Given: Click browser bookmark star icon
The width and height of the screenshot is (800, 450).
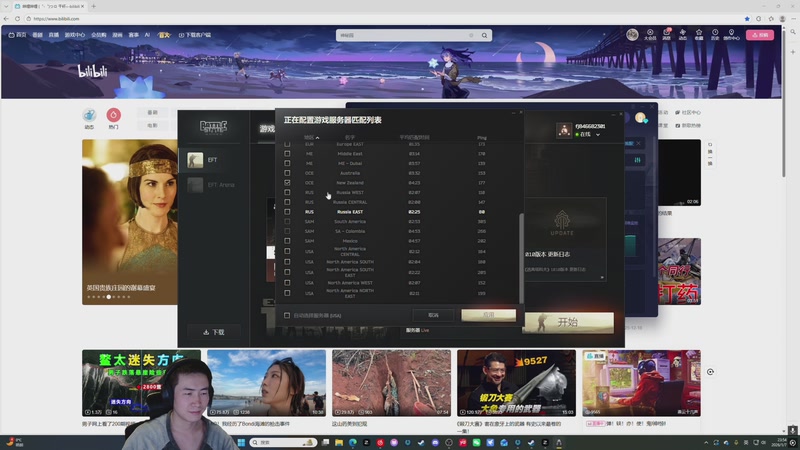Looking at the screenshot, I should click(747, 19).
